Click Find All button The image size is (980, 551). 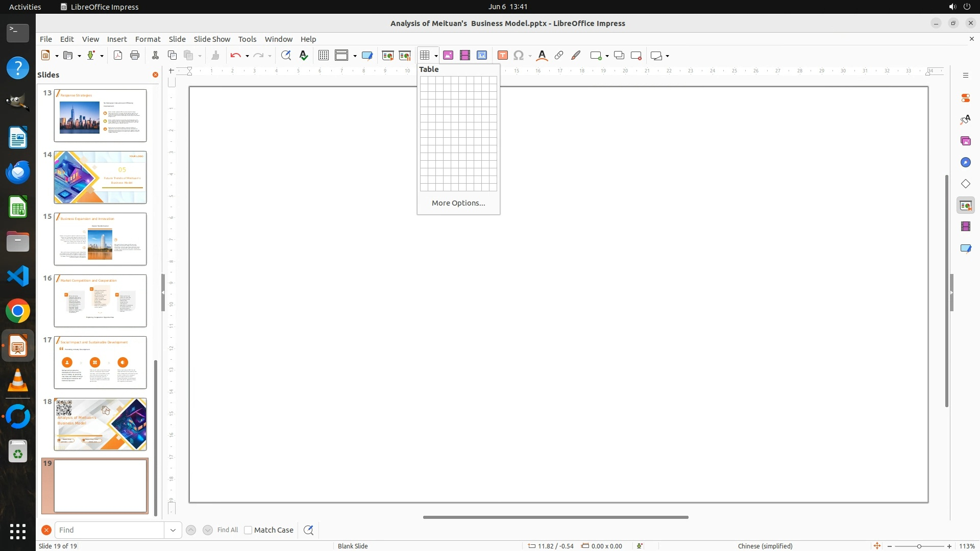227,530
